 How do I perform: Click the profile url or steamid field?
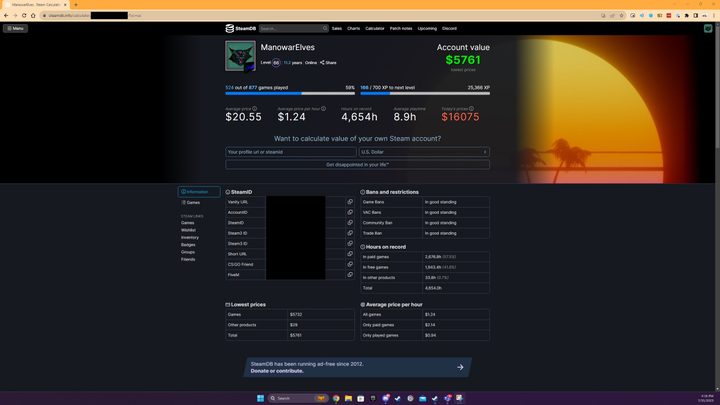point(291,152)
